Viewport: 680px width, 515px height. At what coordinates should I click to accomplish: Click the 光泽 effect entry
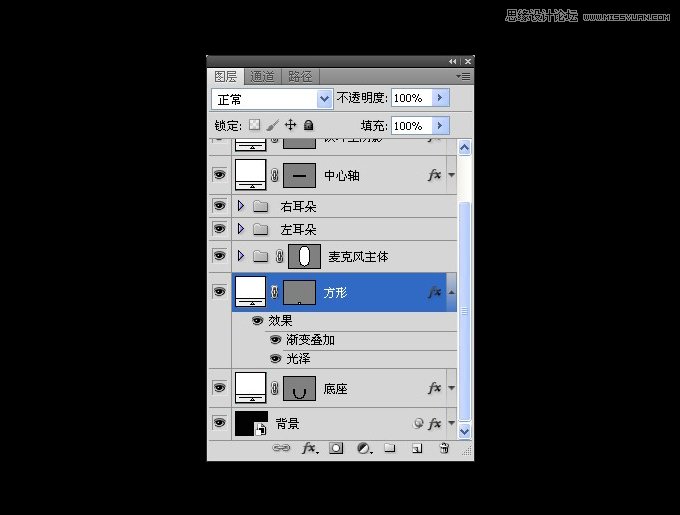[x=298, y=359]
